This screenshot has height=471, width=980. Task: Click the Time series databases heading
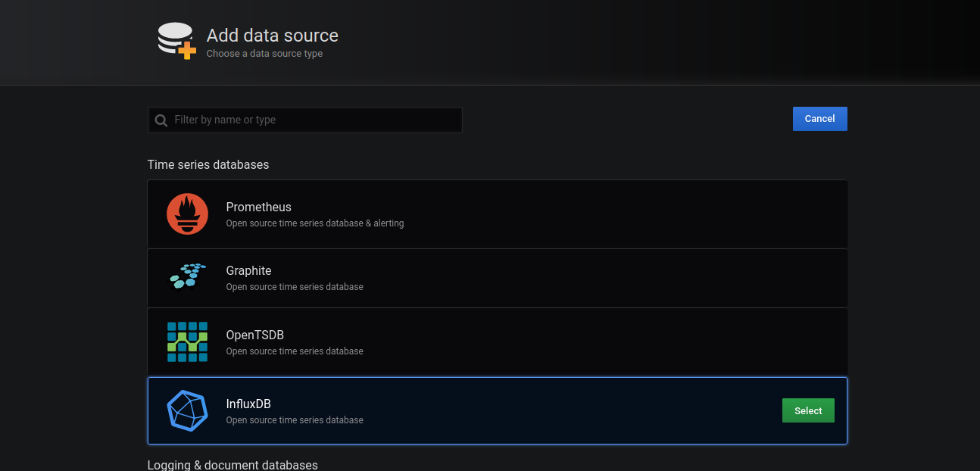click(208, 164)
